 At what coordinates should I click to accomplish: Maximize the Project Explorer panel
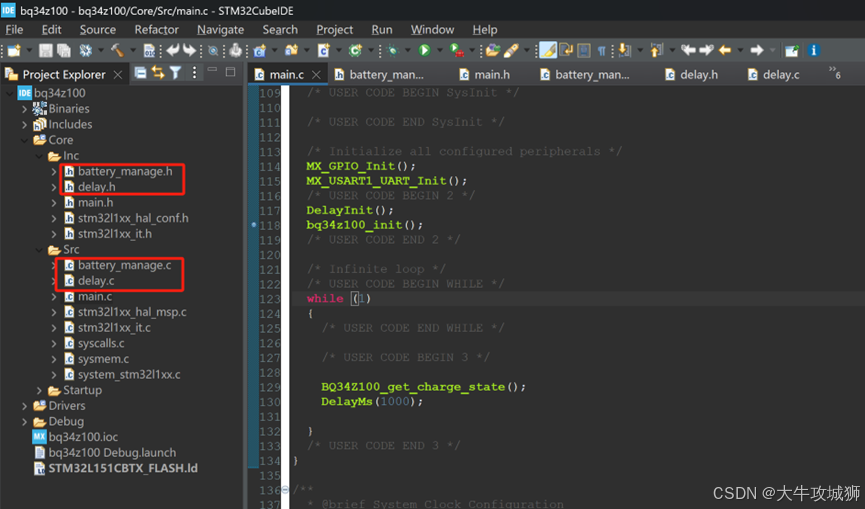click(231, 72)
